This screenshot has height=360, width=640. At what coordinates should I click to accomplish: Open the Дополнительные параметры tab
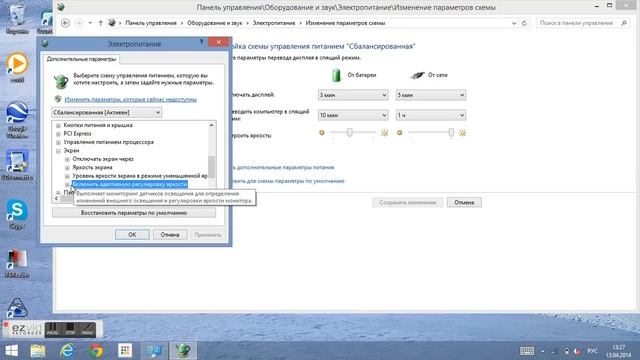81,59
